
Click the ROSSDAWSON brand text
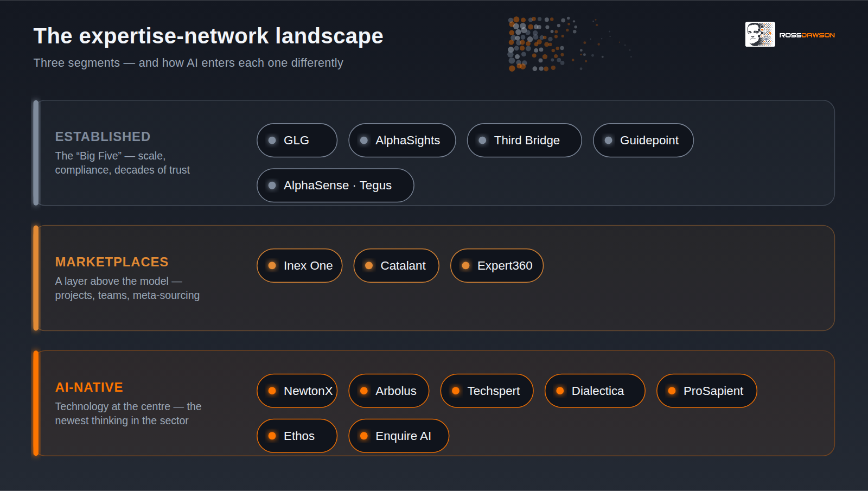pyautogui.click(x=807, y=35)
